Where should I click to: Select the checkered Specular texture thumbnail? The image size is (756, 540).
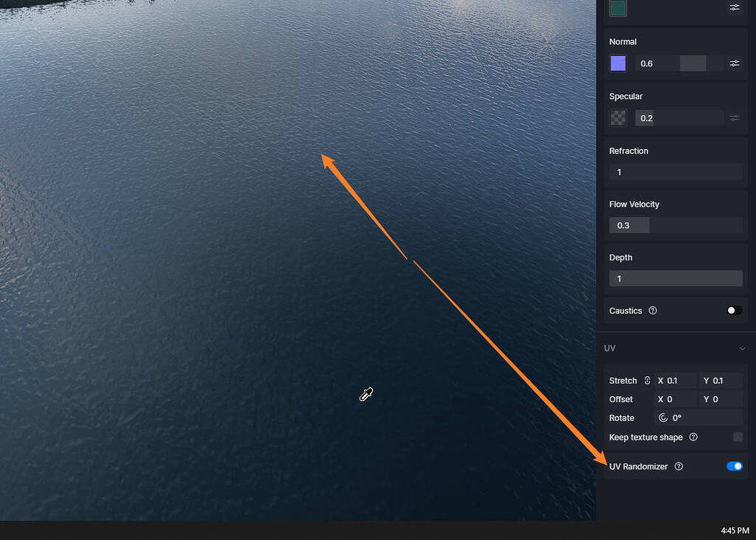coord(617,117)
